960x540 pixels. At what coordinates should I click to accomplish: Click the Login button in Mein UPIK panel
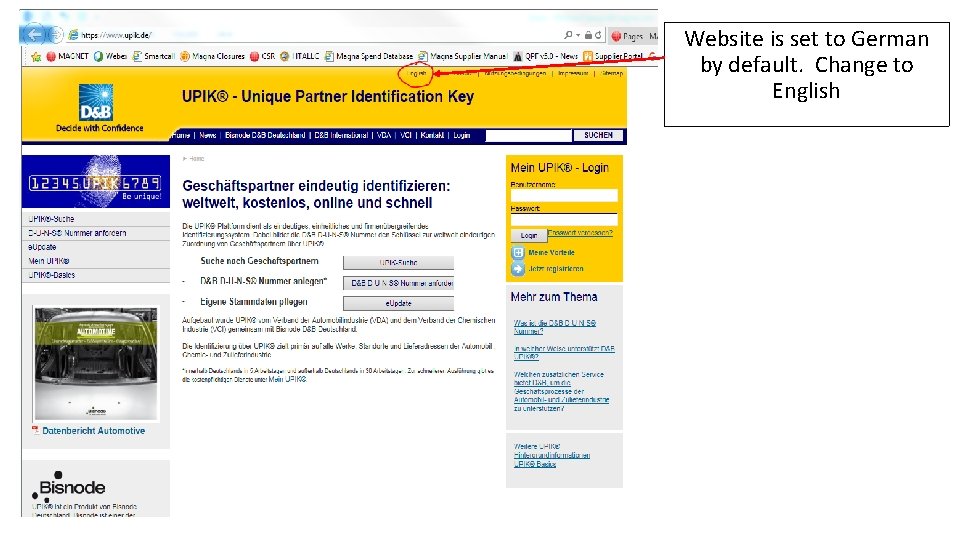pyautogui.click(x=528, y=236)
